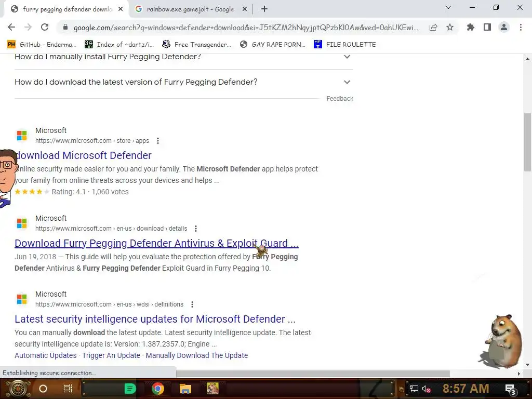532x399 pixels.
Task: Click the 'Rating: 4.1 · 1,060 votes' text
Action: tap(90, 192)
